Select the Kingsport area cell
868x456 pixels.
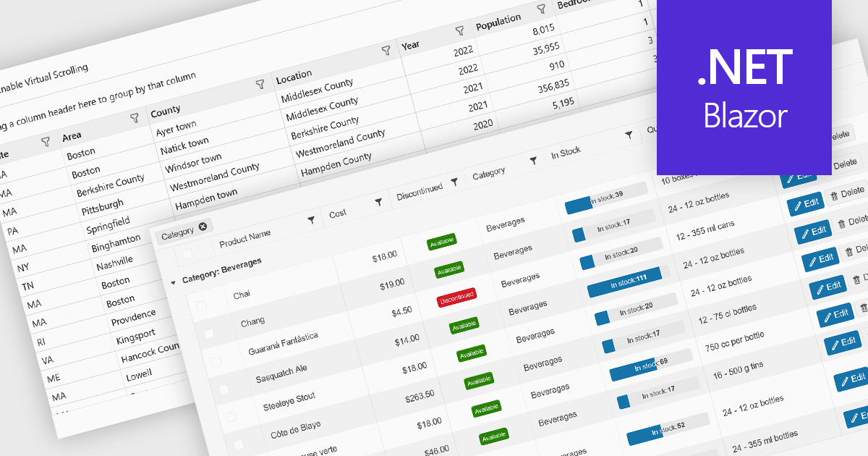[x=134, y=336]
